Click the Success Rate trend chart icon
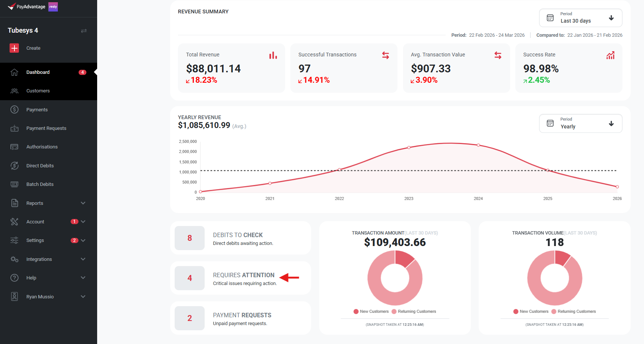 click(x=610, y=55)
